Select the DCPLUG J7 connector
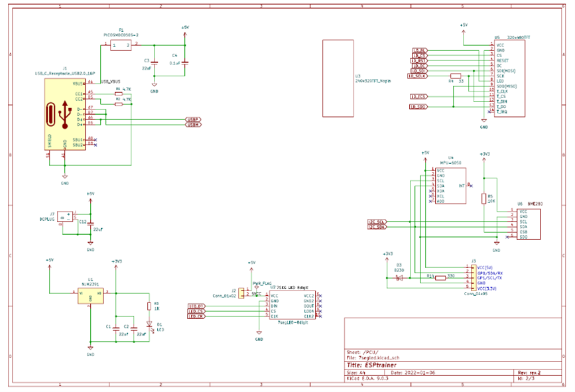 (x=65, y=216)
